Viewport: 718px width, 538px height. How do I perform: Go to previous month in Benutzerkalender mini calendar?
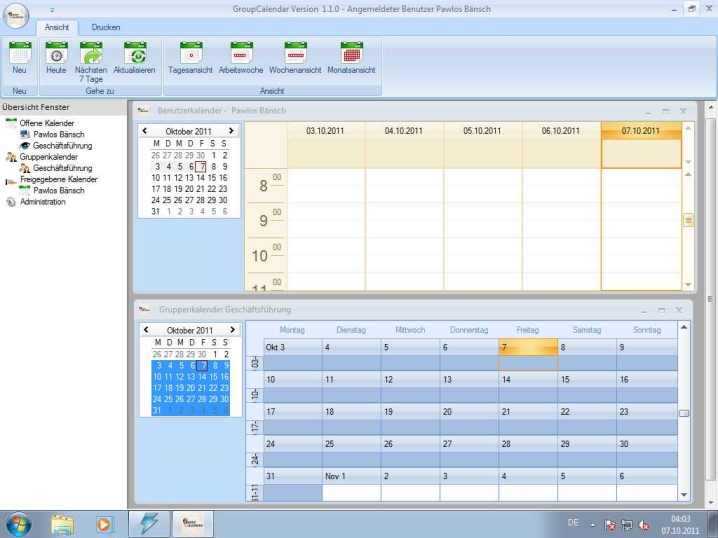(x=145, y=131)
